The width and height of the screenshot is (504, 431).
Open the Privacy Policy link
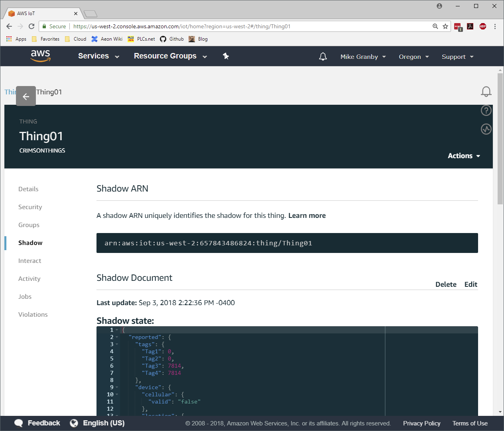(x=421, y=423)
